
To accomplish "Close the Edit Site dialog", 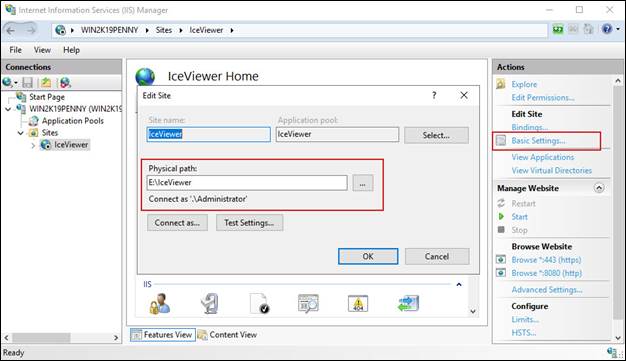I will (464, 95).
